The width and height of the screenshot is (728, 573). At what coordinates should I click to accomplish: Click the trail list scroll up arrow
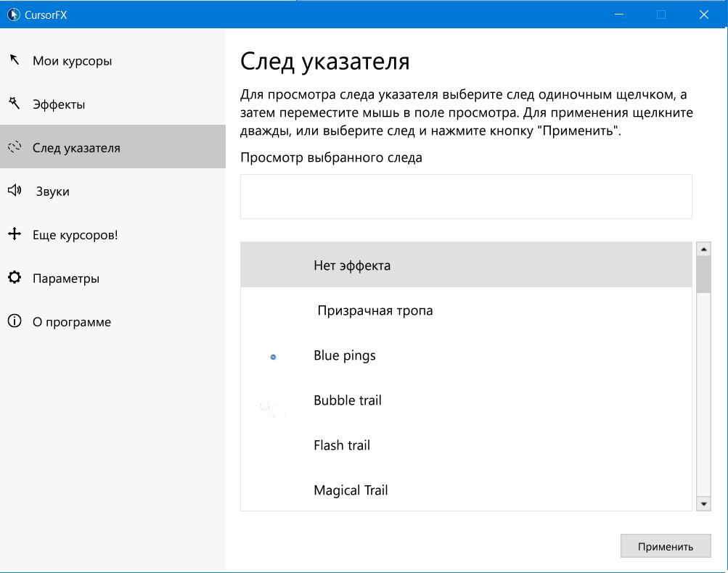(704, 250)
